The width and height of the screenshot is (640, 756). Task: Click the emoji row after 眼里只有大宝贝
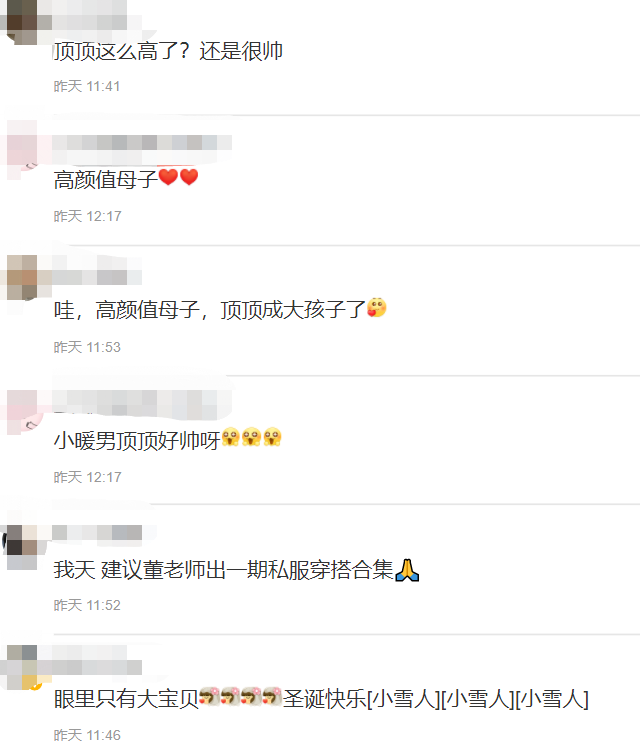pyautogui.click(x=241, y=697)
